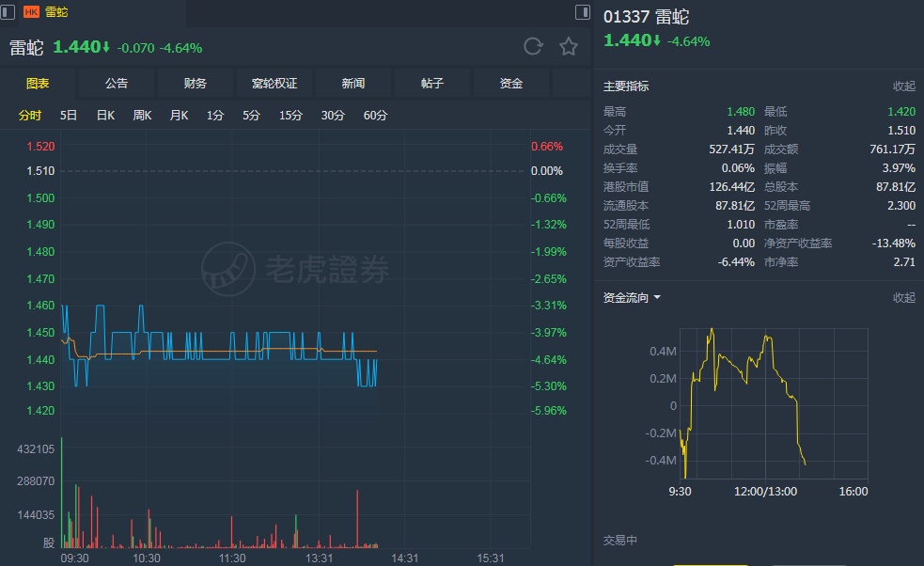Click the -4.64% percent axis label
Screen dimensions: 924x566
click(x=549, y=360)
